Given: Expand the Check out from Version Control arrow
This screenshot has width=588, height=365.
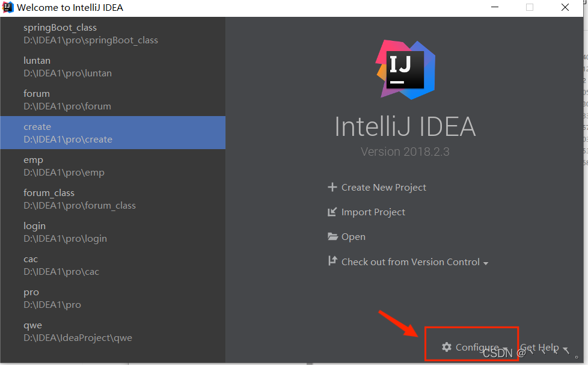Looking at the screenshot, I should pyautogui.click(x=486, y=263).
